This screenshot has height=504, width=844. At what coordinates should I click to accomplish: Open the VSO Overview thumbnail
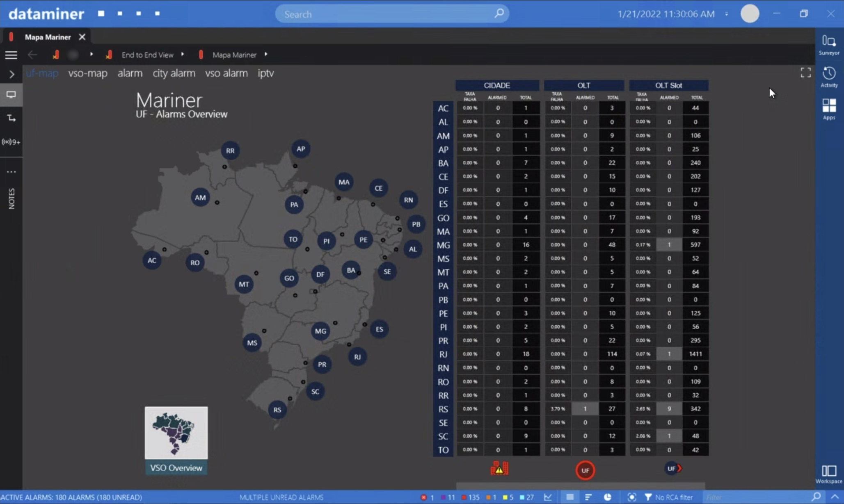point(176,440)
